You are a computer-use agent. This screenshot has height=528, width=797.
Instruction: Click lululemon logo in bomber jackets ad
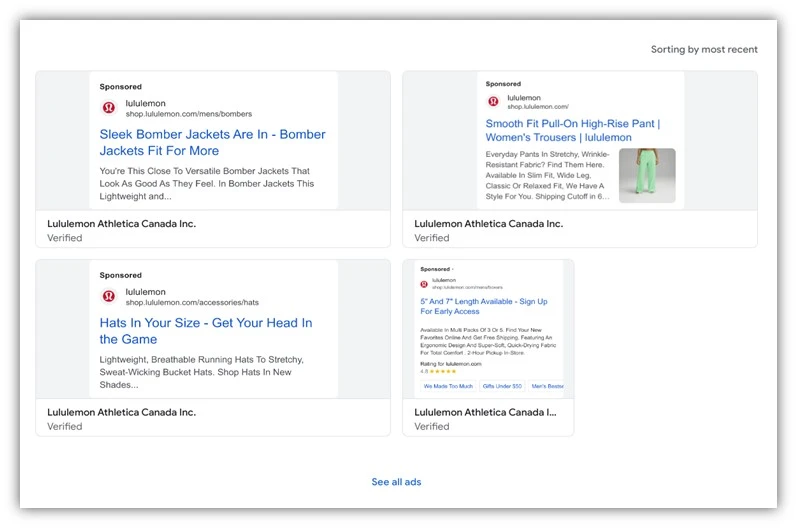pyautogui.click(x=109, y=108)
